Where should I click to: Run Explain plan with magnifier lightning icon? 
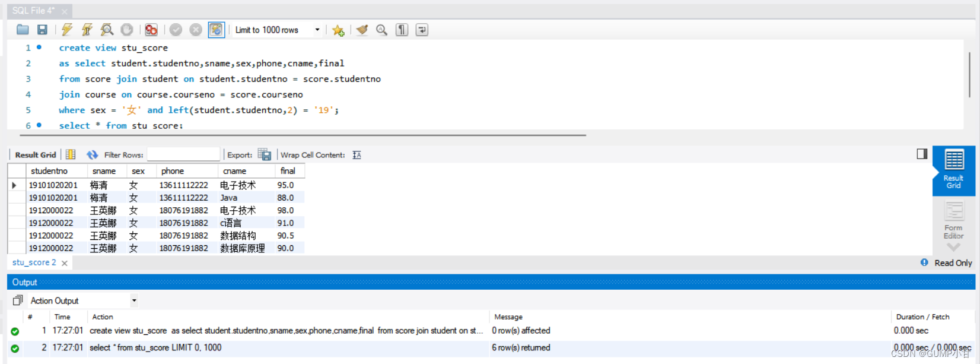[x=107, y=30]
